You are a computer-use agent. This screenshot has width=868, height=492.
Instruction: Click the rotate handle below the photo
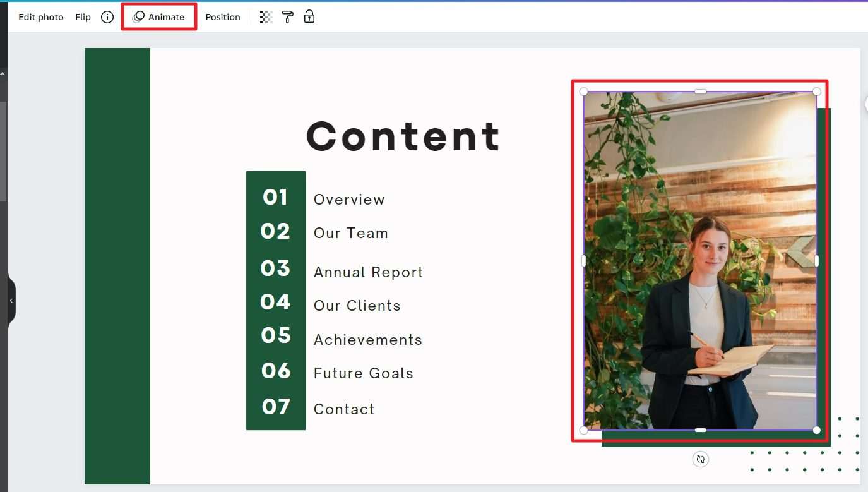(700, 459)
